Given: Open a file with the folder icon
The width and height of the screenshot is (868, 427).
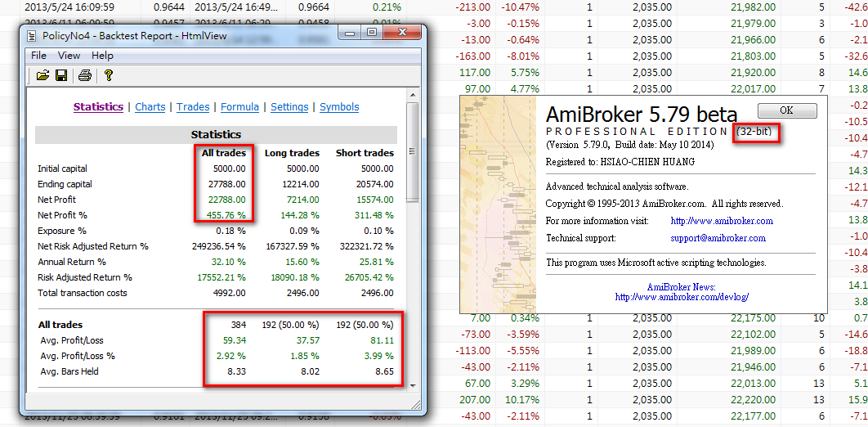Looking at the screenshot, I should click(43, 75).
